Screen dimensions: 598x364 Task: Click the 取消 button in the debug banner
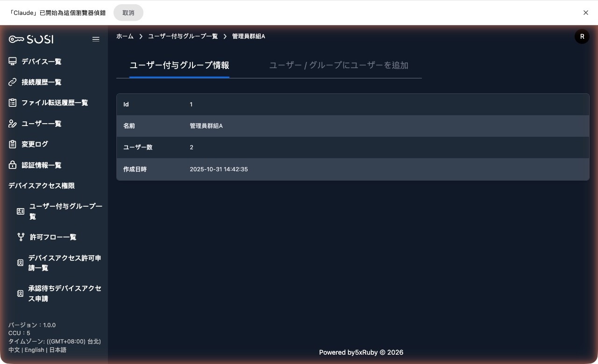pyautogui.click(x=128, y=13)
